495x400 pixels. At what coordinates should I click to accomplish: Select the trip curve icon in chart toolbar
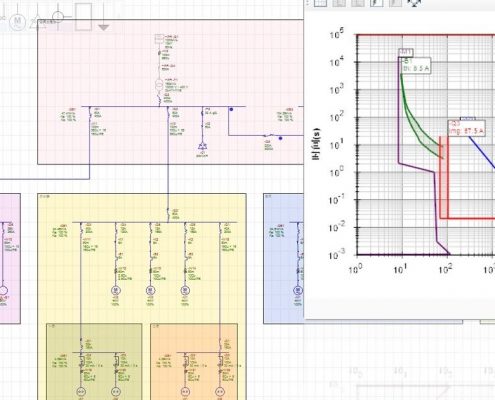point(377,3)
